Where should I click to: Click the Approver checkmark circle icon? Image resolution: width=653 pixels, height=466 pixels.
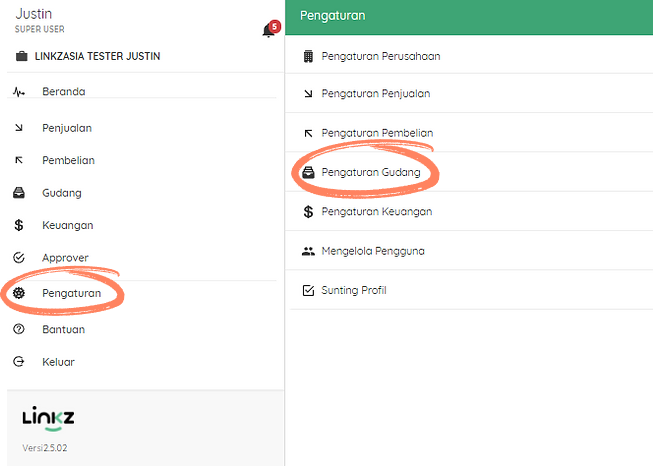point(19,258)
